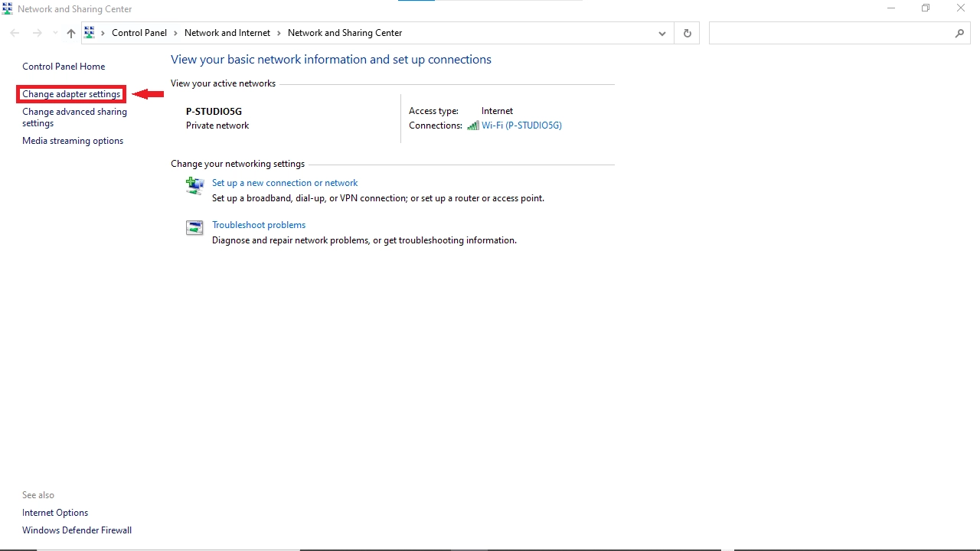Expand the chevron after Control Panel breadcrumb
The height and width of the screenshot is (551, 980).
(175, 33)
